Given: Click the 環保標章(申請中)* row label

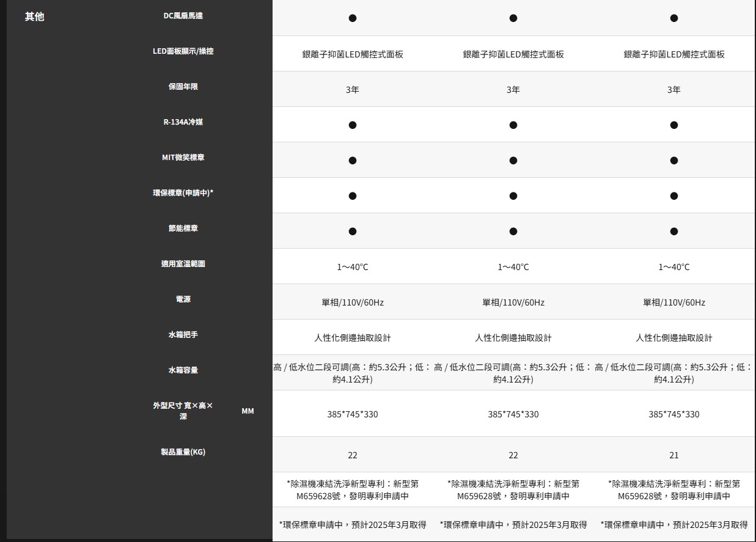Looking at the screenshot, I should (x=183, y=193).
